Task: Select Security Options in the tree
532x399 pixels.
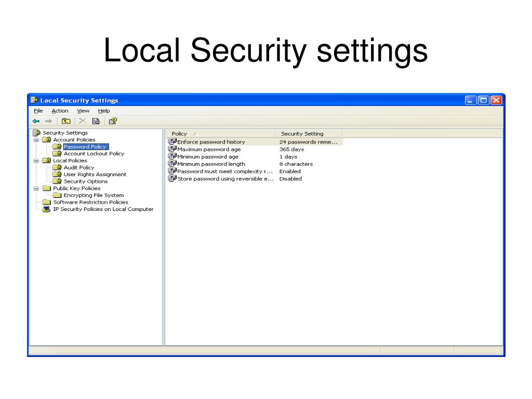Action: (x=86, y=181)
